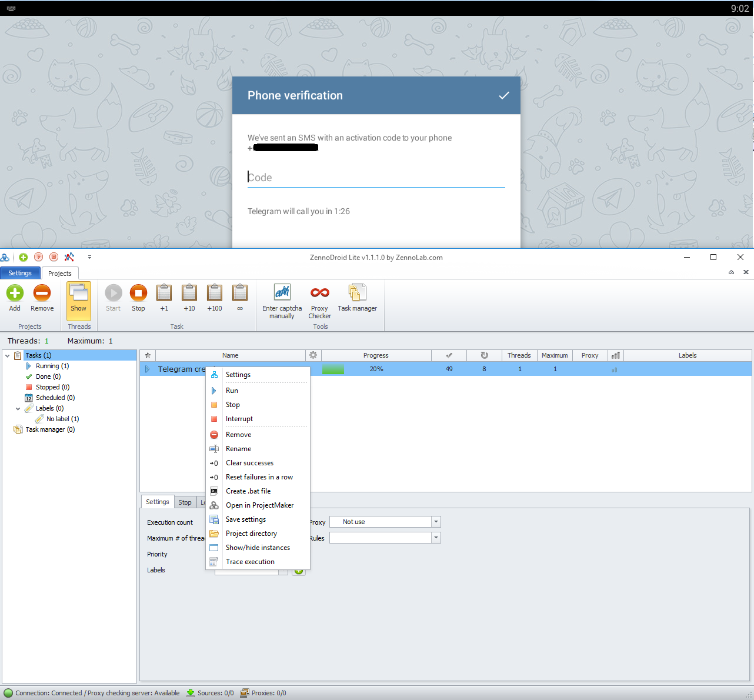Screen dimensions: 754x700
Task: Choose Project directory menu item
Action: pos(258,534)
